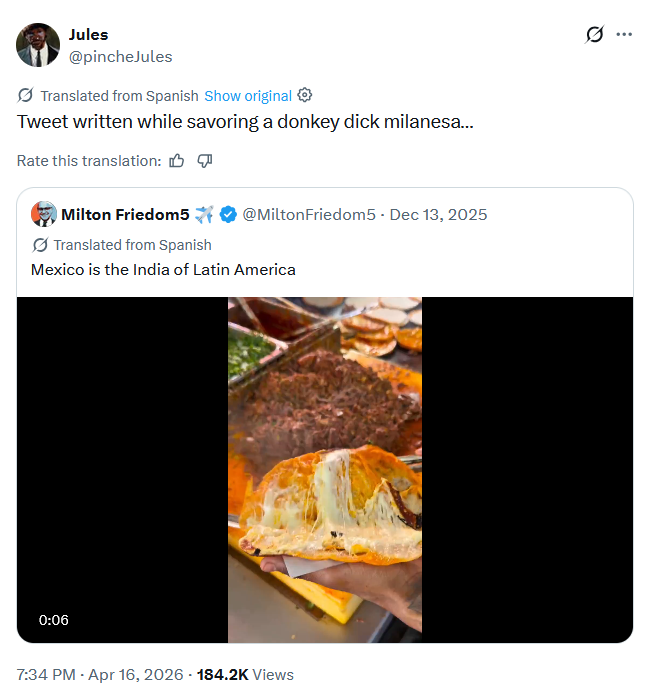Click the Grok icon beside the more menu
Image resolution: width=647 pixels, height=696 pixels.
point(594,35)
